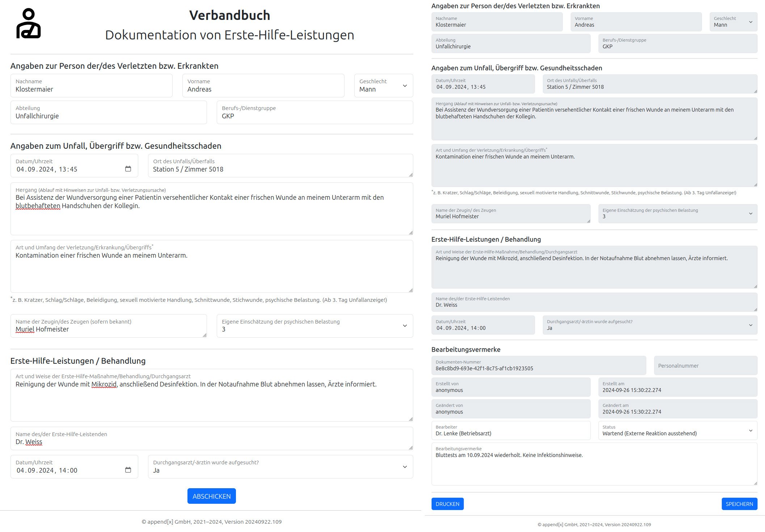Click Hergang text area in left form

coord(212,209)
